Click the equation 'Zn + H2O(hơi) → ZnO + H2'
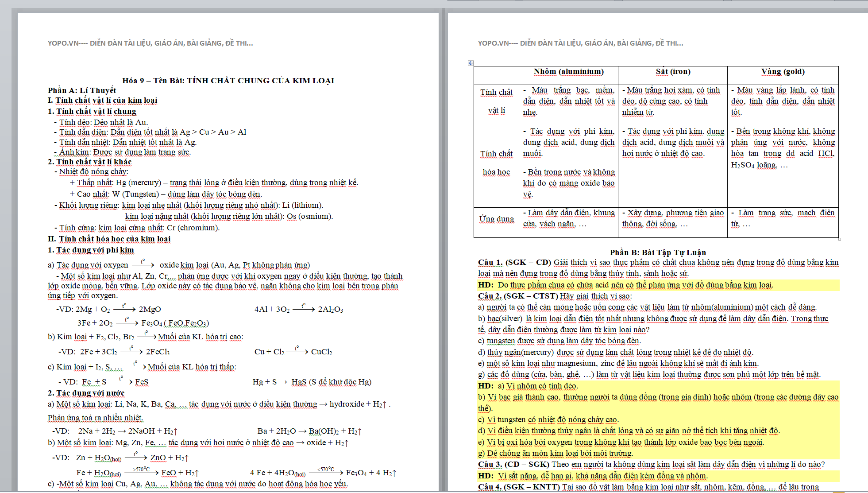This screenshot has height=493, width=868. click(133, 458)
